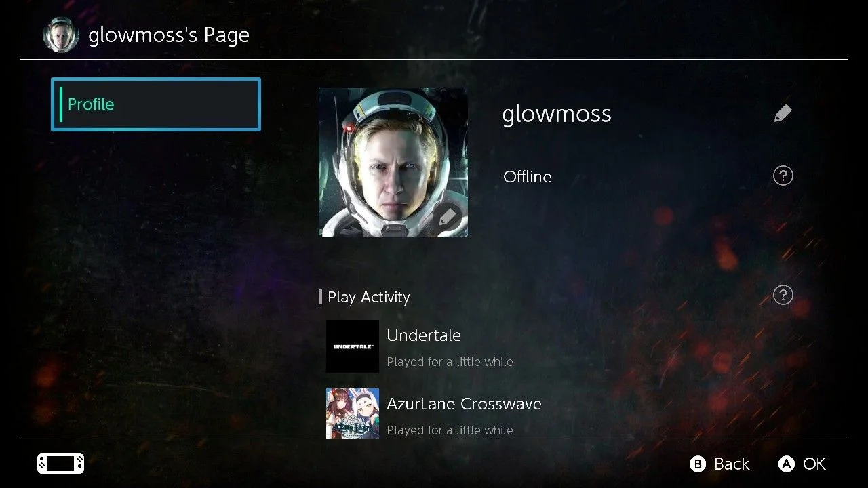
Task: Click the circled B icon
Action: [698, 464]
